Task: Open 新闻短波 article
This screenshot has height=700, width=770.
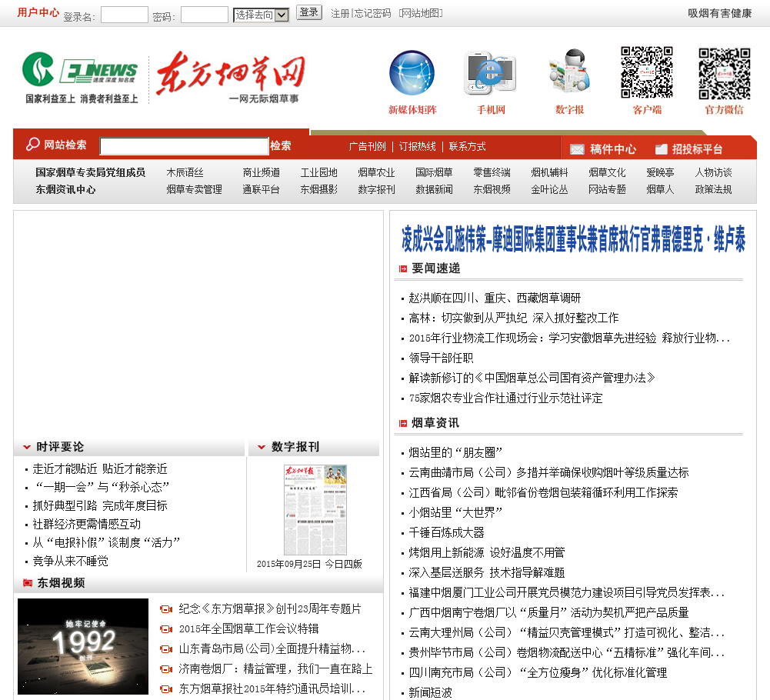Action: pyautogui.click(x=430, y=692)
